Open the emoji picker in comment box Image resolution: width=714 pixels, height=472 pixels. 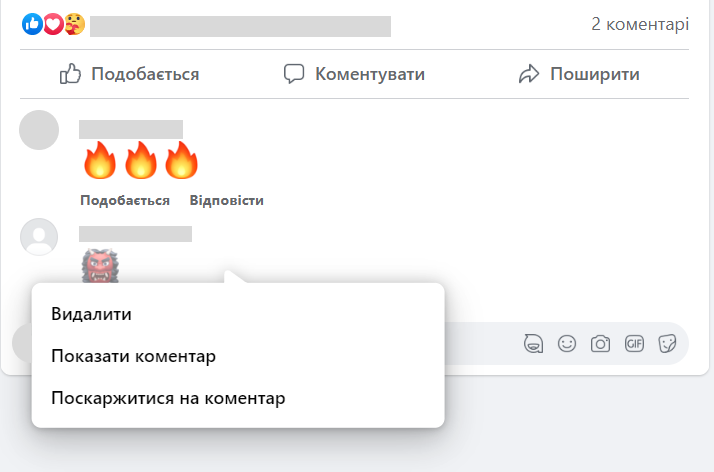tap(567, 344)
